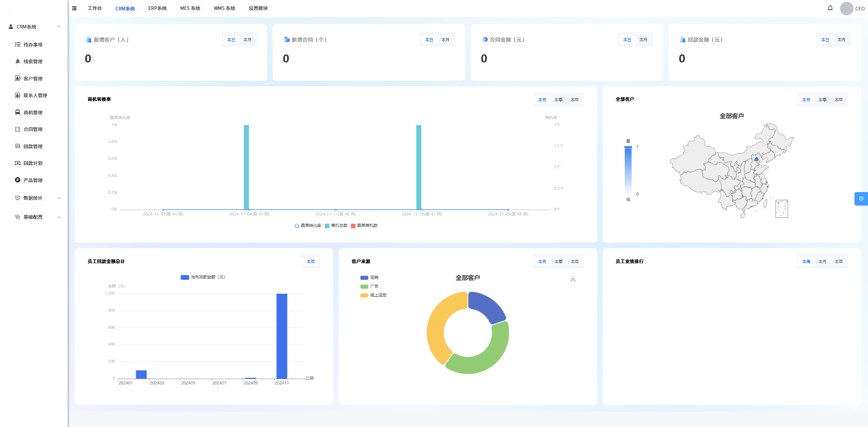Switch 新增客户 card to 本月
The width and height of the screenshot is (868, 427).
pyautogui.click(x=247, y=40)
